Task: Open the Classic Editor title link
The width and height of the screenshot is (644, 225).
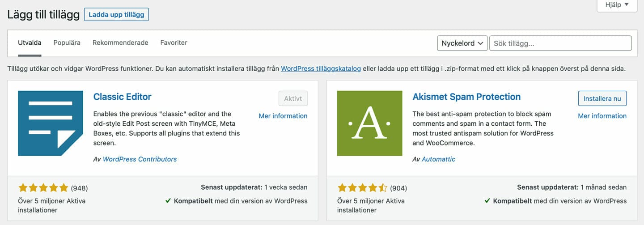Action: click(x=122, y=97)
